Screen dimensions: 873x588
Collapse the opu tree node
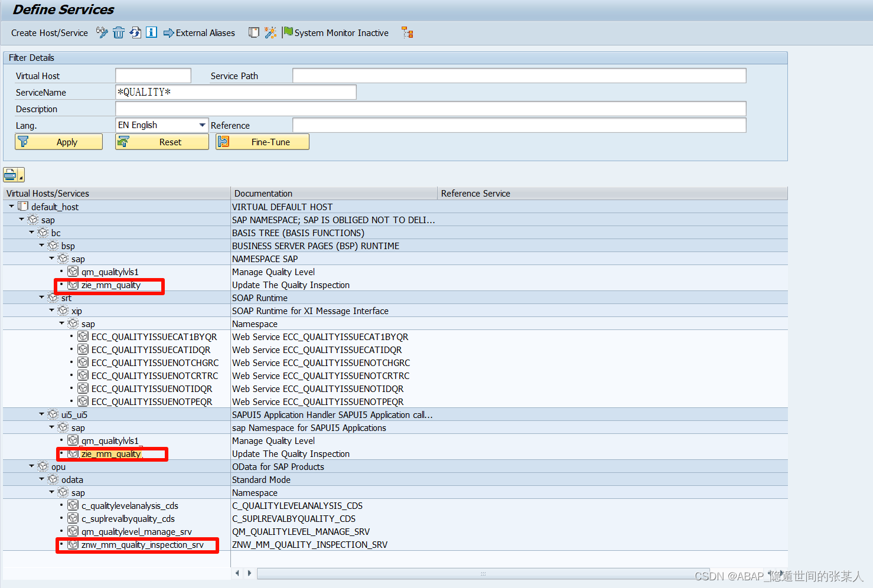click(31, 466)
